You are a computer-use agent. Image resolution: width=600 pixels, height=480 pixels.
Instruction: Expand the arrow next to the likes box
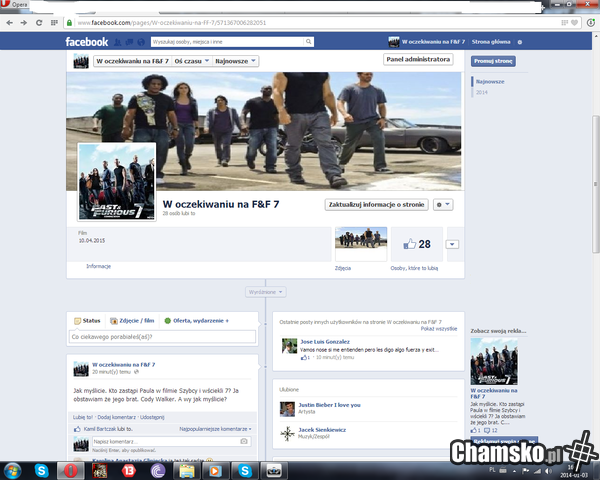pyautogui.click(x=453, y=244)
